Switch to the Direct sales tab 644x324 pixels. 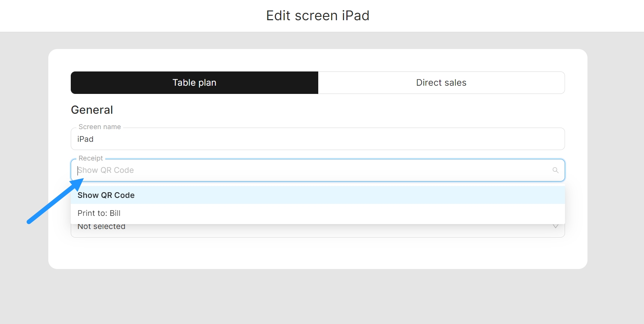click(x=441, y=83)
